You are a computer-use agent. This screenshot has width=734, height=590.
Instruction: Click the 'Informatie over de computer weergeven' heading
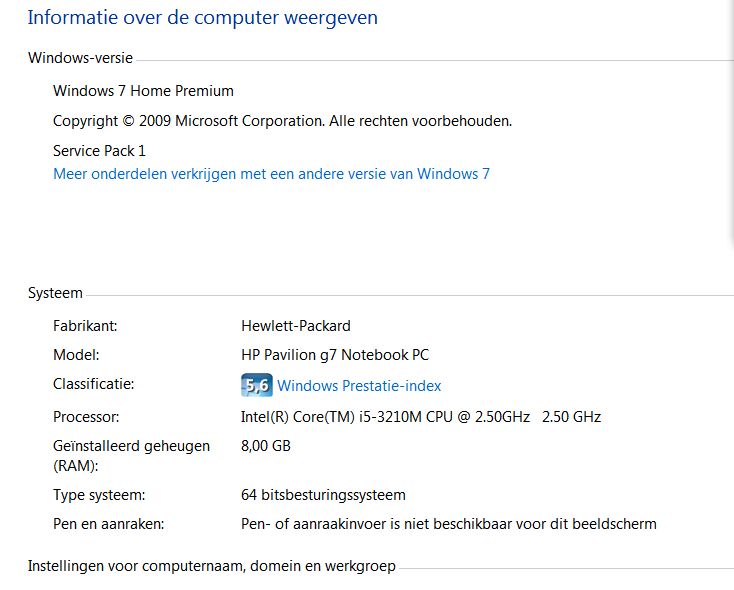(203, 18)
